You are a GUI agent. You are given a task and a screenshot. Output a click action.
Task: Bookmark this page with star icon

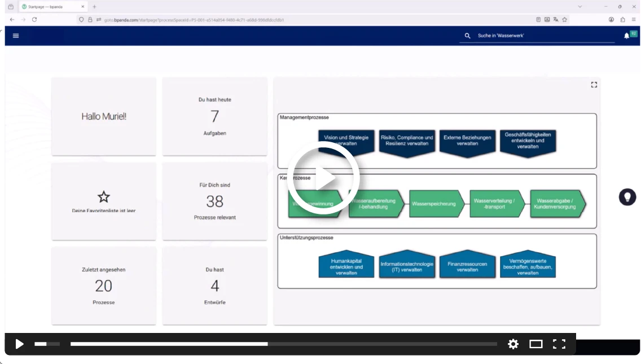[x=564, y=19]
